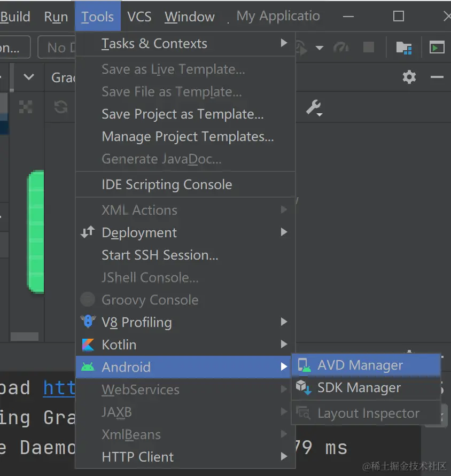Click Generate JavaDoc… entry
Viewport: 451px width, 476px height.
(185, 159)
